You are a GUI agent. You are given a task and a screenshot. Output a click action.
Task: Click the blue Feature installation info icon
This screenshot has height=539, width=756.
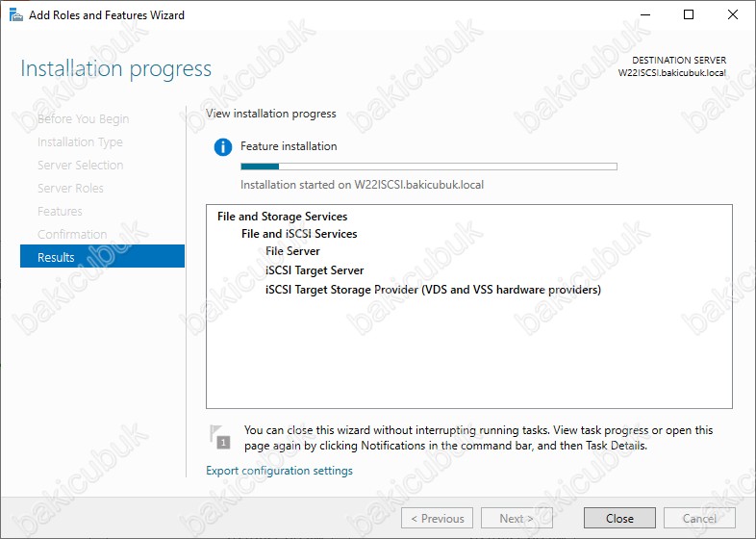coord(223,146)
